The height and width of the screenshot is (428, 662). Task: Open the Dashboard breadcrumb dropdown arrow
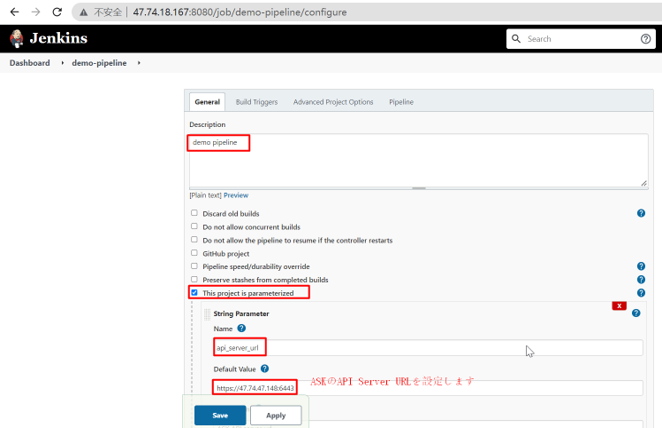click(62, 63)
